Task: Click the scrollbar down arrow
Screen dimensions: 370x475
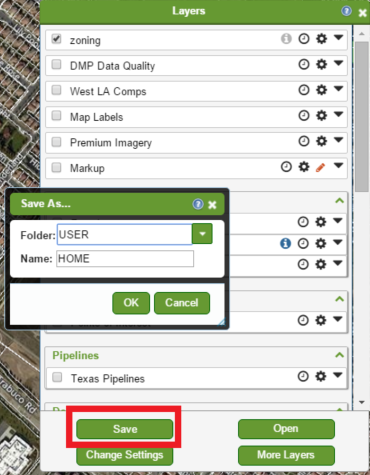Action: (362, 402)
